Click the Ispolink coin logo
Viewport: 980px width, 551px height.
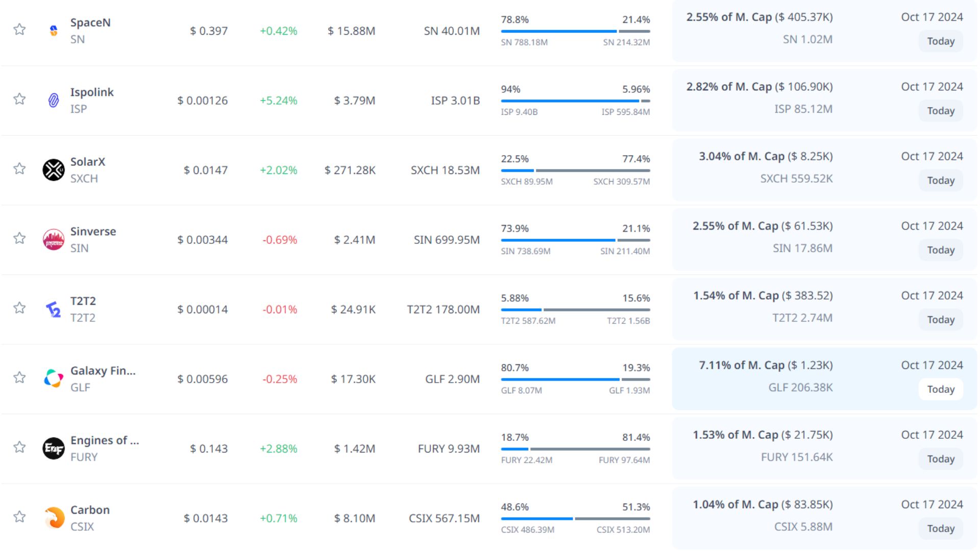tap(54, 100)
